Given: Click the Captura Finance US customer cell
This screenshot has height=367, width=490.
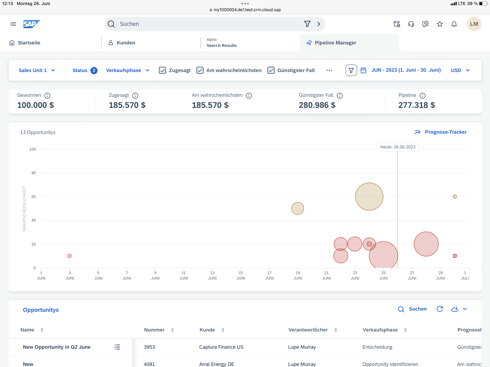Looking at the screenshot, I should point(221,347).
